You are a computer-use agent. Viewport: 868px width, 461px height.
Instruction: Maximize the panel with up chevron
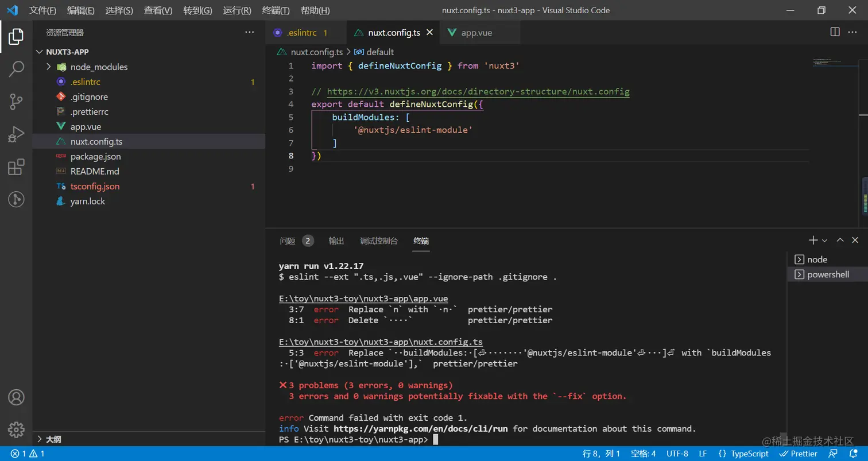840,240
